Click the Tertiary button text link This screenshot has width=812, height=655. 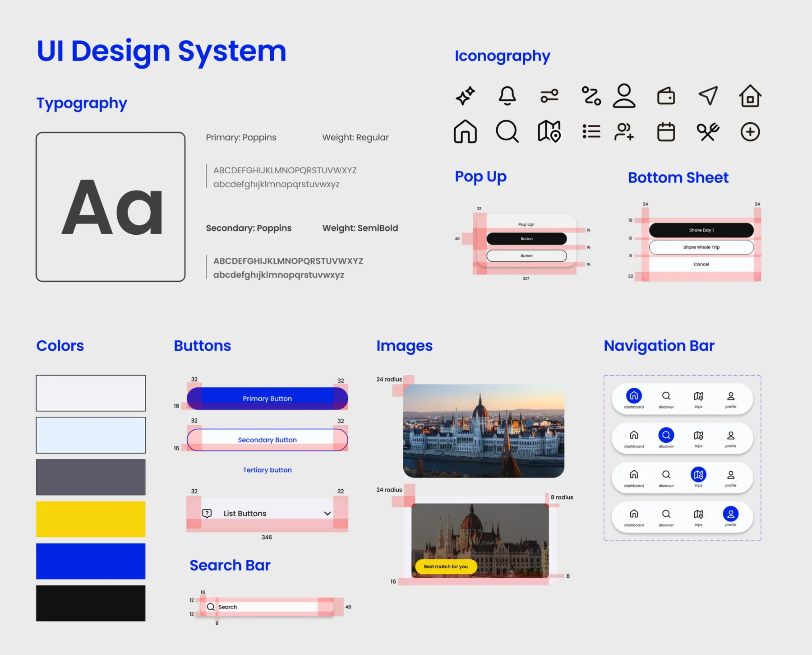tap(267, 470)
